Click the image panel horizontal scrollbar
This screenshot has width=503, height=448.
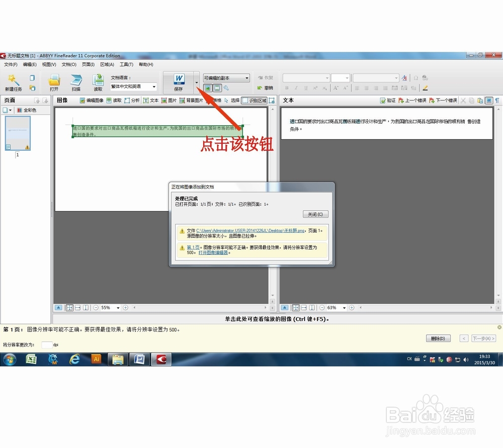pyautogui.click(x=200, y=308)
